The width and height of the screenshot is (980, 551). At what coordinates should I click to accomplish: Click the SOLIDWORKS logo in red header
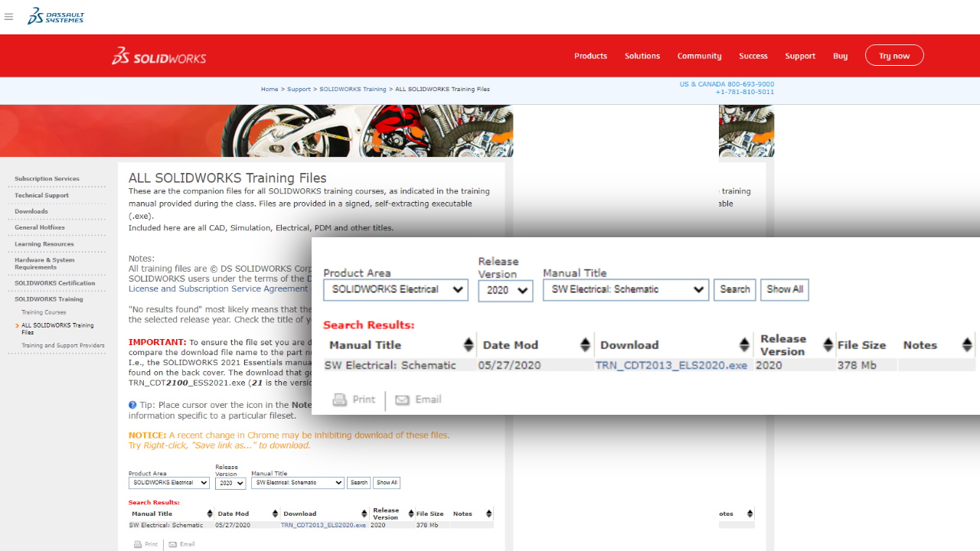(159, 56)
